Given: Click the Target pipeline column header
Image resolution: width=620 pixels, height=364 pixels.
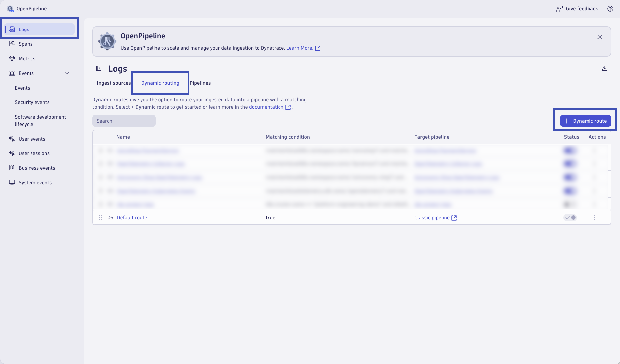Looking at the screenshot, I should tap(432, 137).
